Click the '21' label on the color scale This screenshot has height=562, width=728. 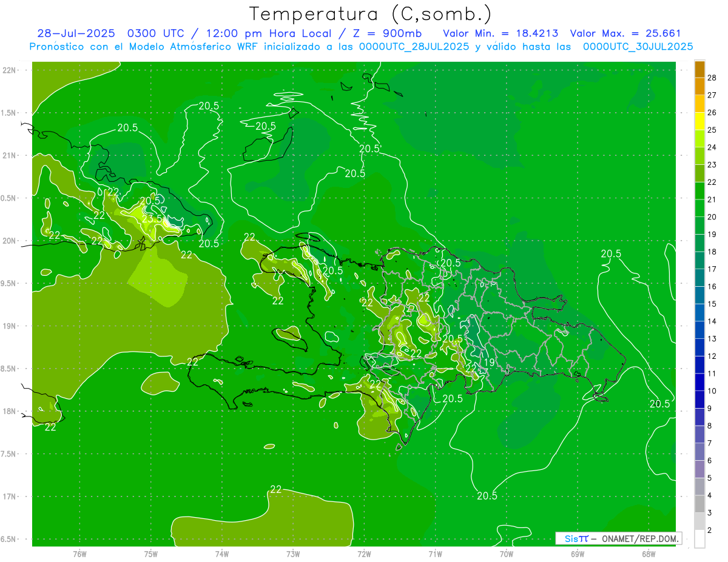coord(712,199)
